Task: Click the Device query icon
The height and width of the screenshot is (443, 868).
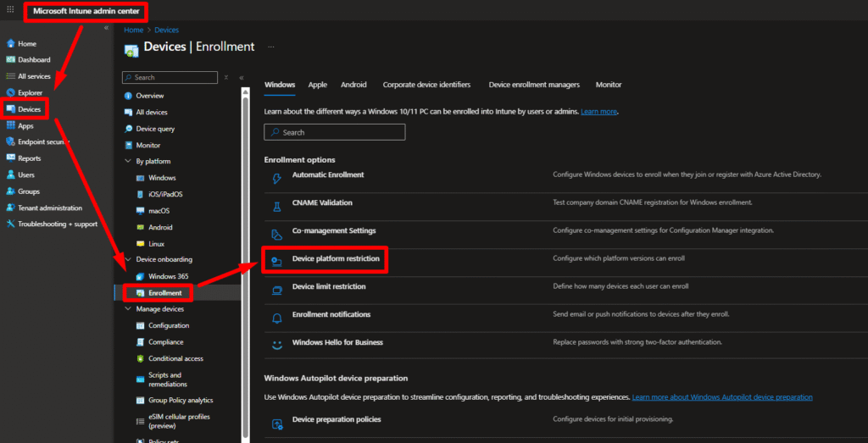Action: 129,129
